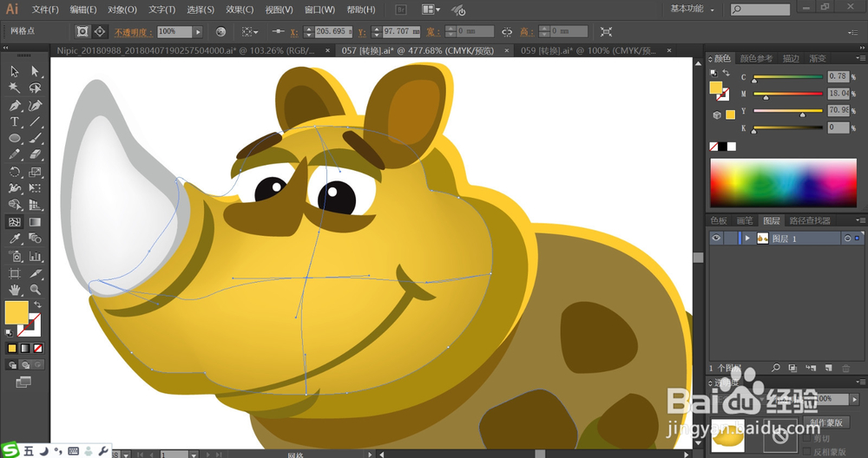The width and height of the screenshot is (868, 458).
Task: Select the Ellipse tool
Action: (x=15, y=138)
